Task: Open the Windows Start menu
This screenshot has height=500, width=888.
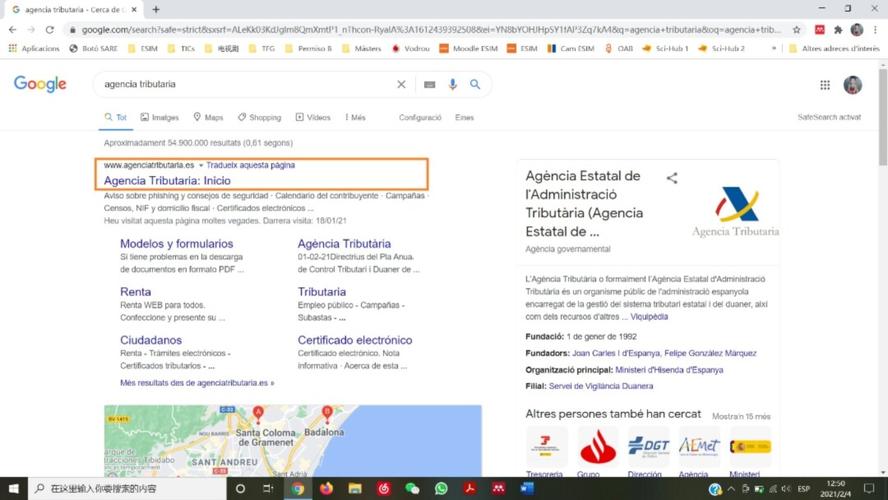Action: [x=14, y=488]
